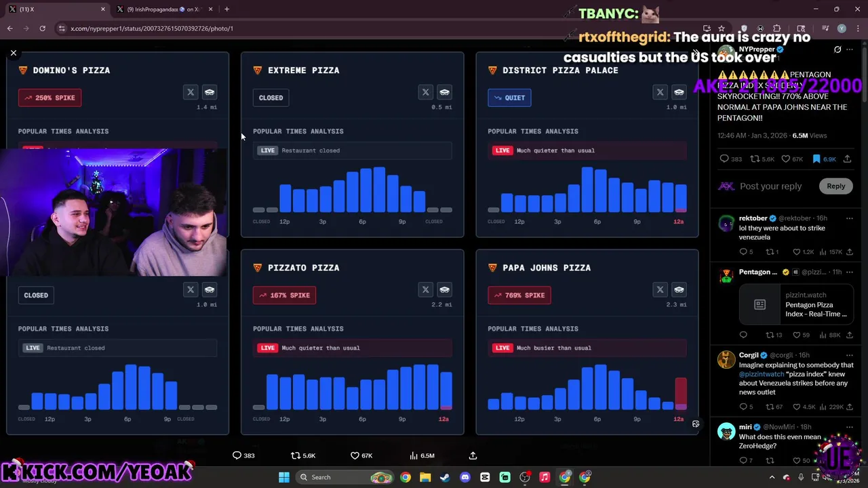Show hidden system tray icons

772,477
